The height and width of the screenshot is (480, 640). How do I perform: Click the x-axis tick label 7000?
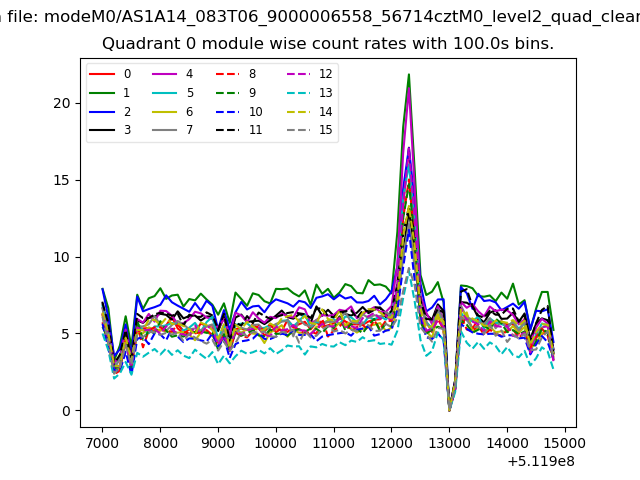pos(102,443)
